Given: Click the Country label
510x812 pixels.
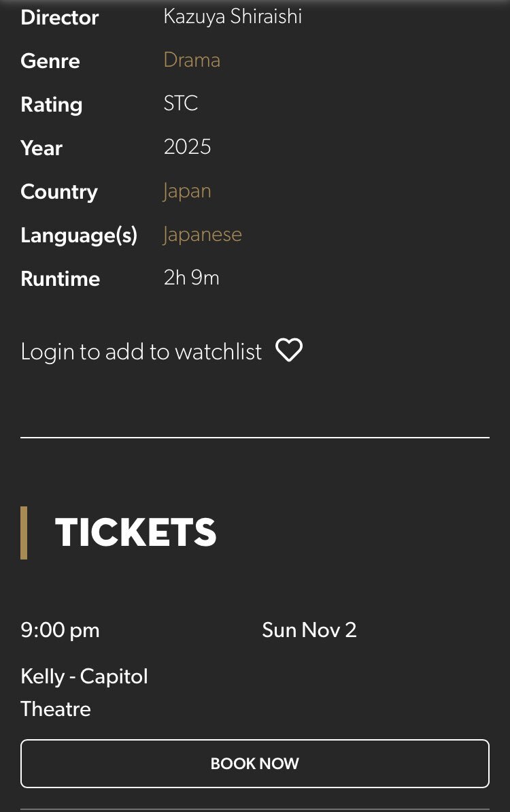Looking at the screenshot, I should point(59,192).
